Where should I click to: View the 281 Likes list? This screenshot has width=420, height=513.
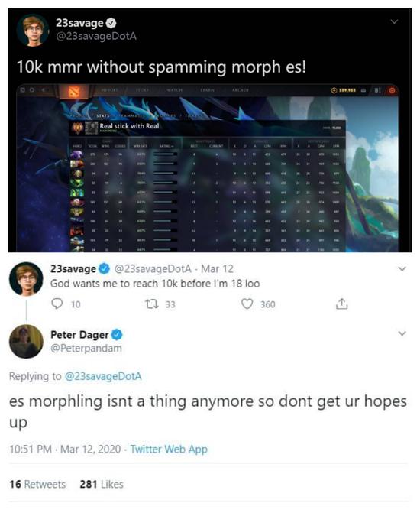click(102, 484)
